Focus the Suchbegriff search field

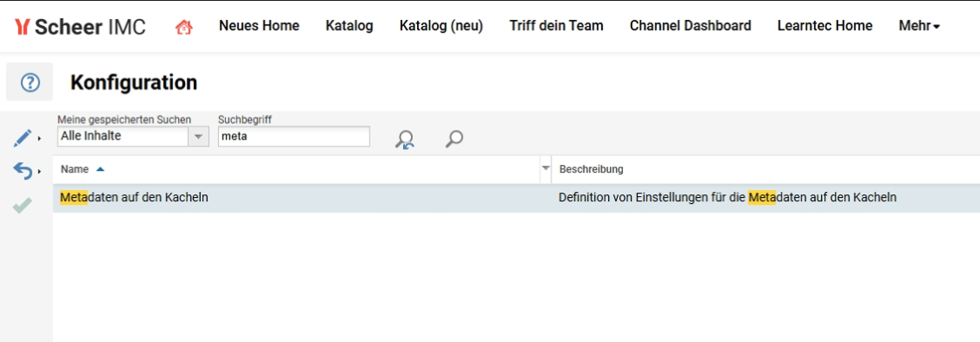tap(294, 136)
